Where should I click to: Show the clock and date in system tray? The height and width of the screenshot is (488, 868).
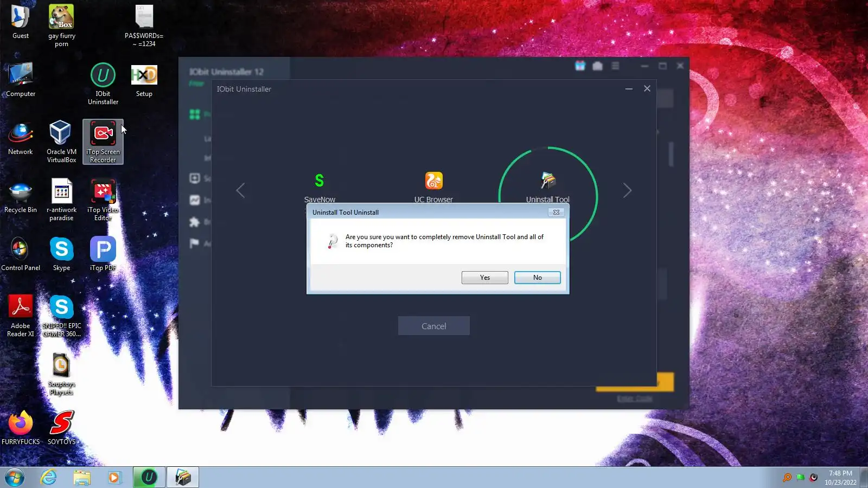click(840, 478)
